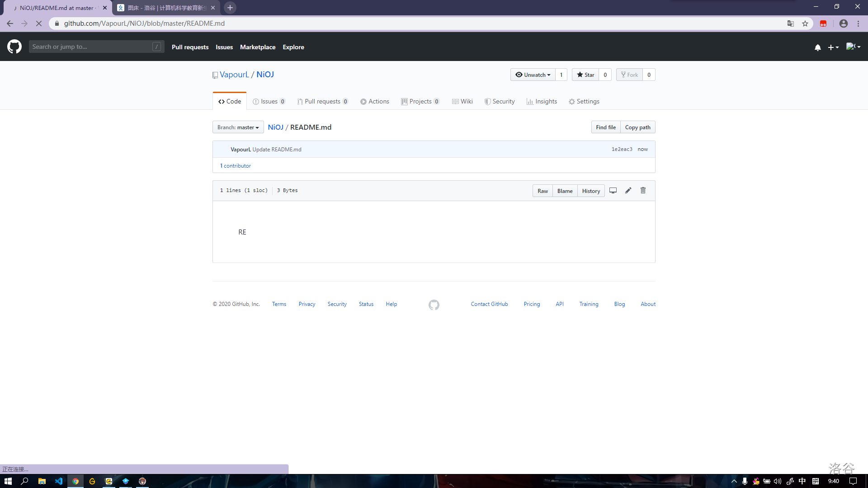Click the Fork button
The height and width of the screenshot is (488, 868).
click(629, 75)
